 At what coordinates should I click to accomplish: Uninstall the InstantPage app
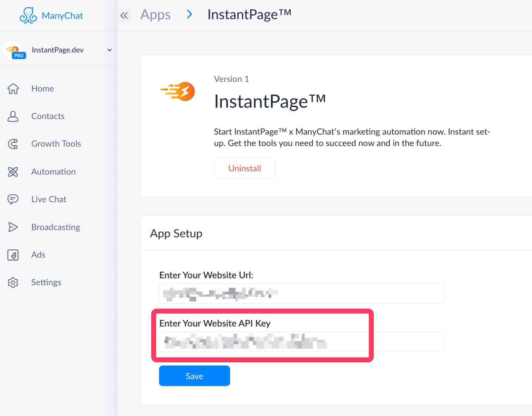pyautogui.click(x=244, y=168)
